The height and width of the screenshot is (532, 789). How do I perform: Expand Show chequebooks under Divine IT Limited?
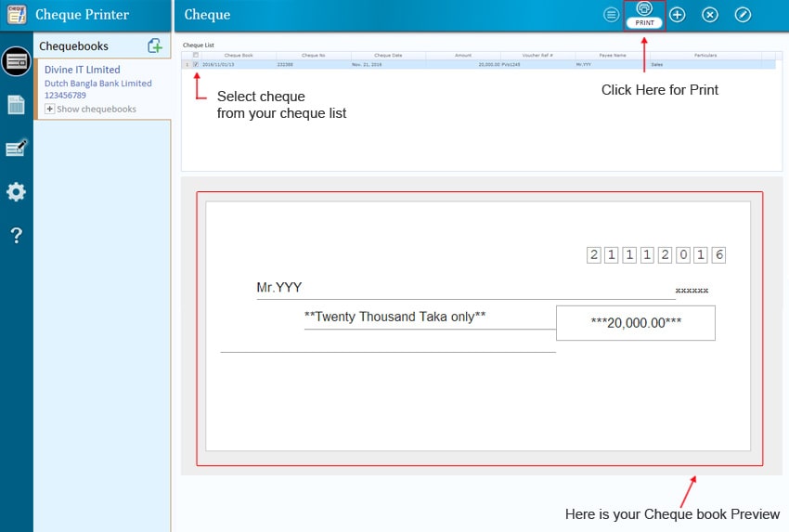click(x=50, y=109)
